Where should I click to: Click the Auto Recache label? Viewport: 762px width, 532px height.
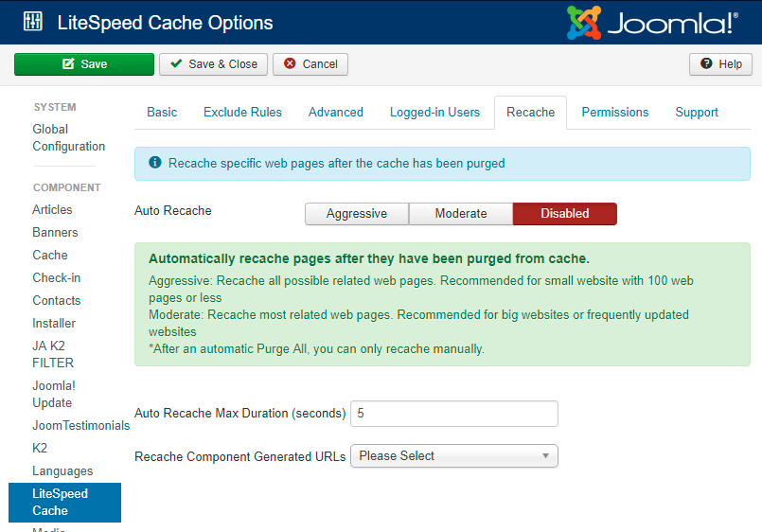pos(173,210)
